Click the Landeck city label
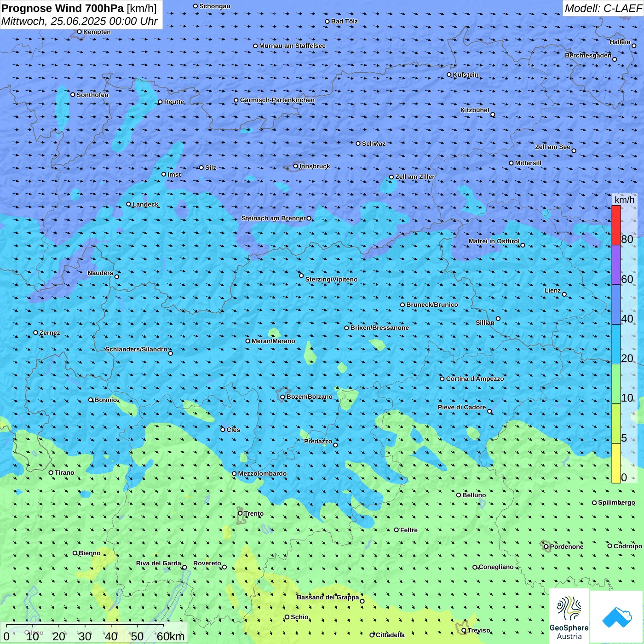The height and width of the screenshot is (644, 644). (145, 204)
